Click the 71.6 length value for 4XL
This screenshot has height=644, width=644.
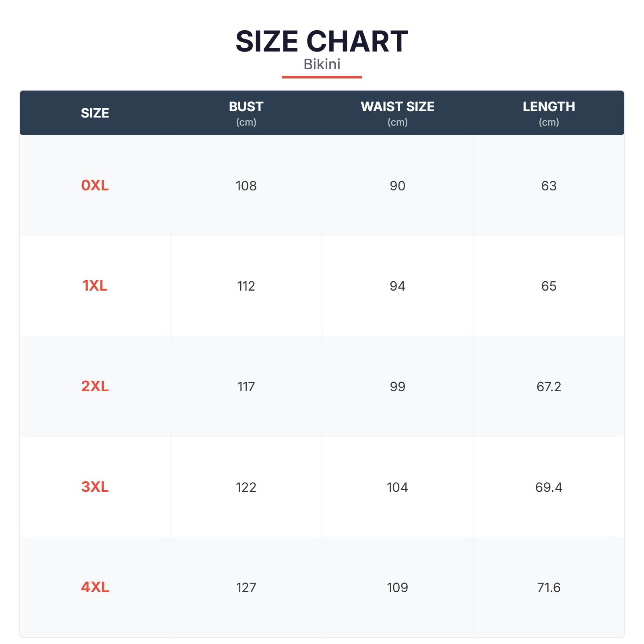pos(549,588)
